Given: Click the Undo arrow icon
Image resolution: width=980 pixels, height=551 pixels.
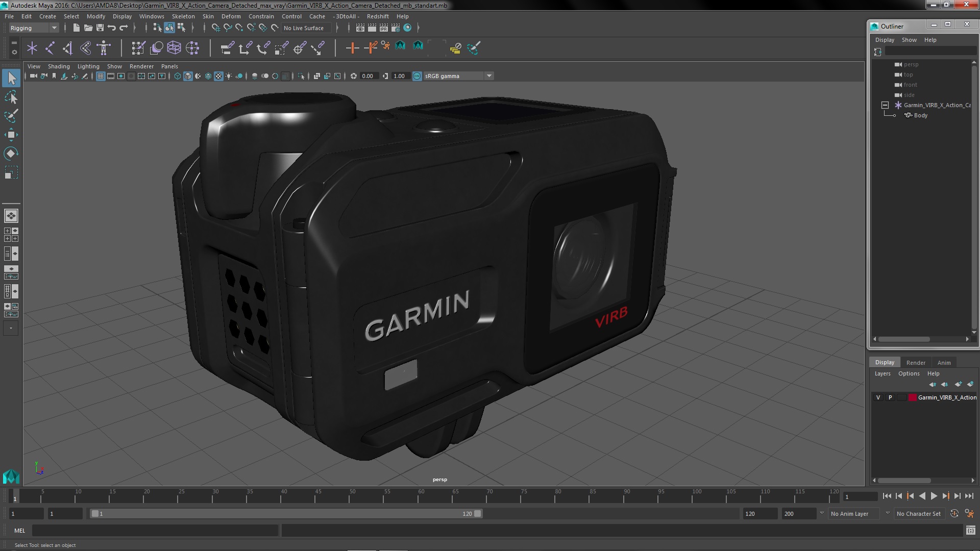Looking at the screenshot, I should pyautogui.click(x=112, y=28).
